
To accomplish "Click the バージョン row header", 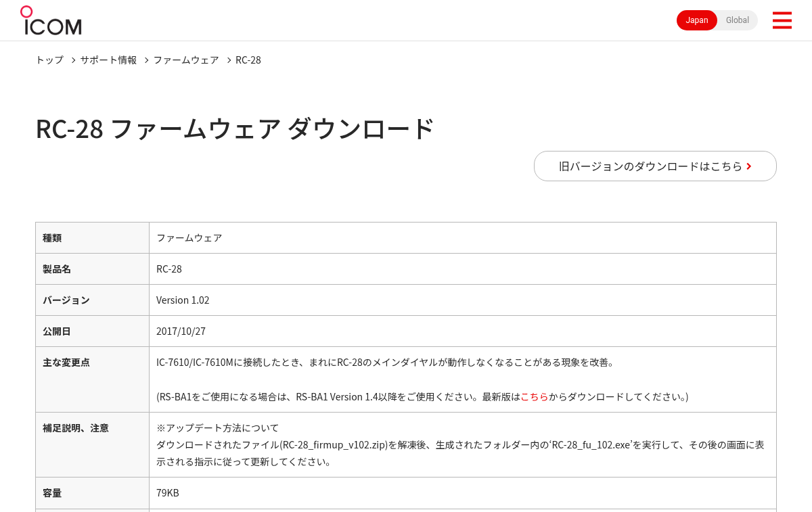I will pos(92,300).
